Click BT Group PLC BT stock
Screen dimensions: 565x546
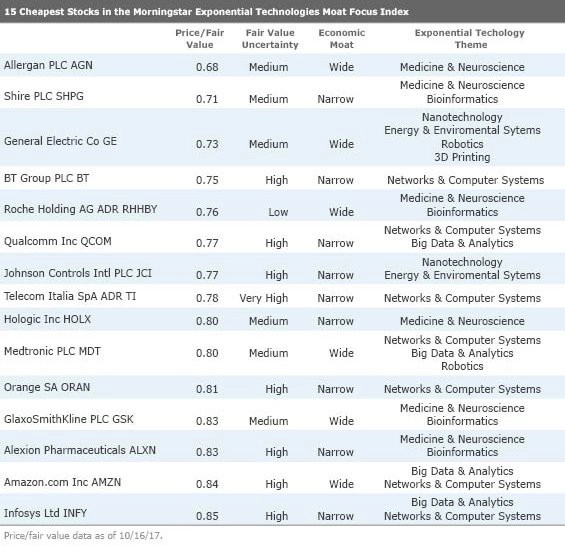pos(46,178)
